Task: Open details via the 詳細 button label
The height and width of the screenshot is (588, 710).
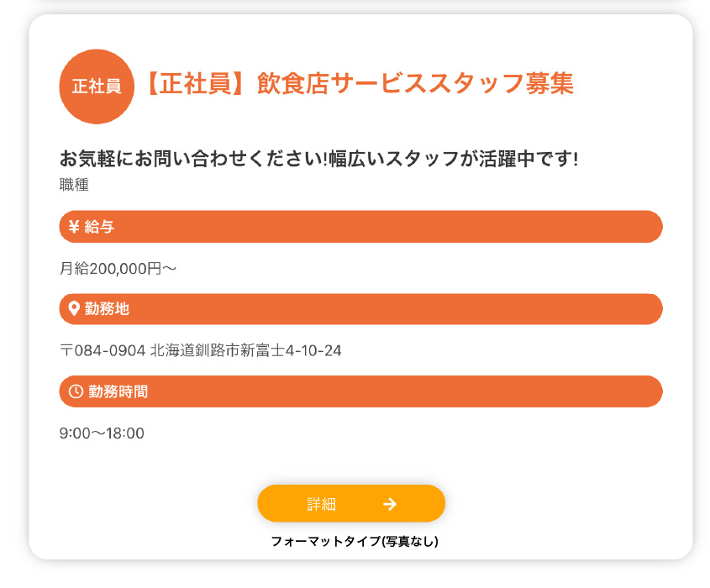Action: (x=322, y=504)
